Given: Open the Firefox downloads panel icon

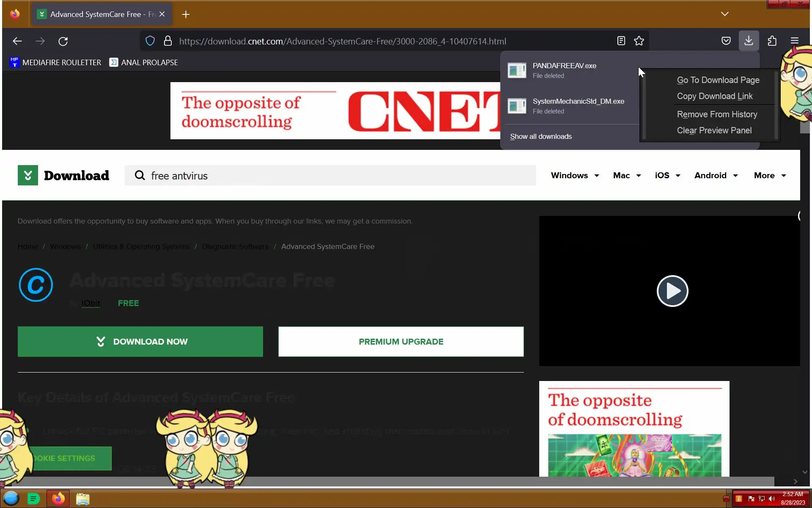Looking at the screenshot, I should (x=749, y=41).
